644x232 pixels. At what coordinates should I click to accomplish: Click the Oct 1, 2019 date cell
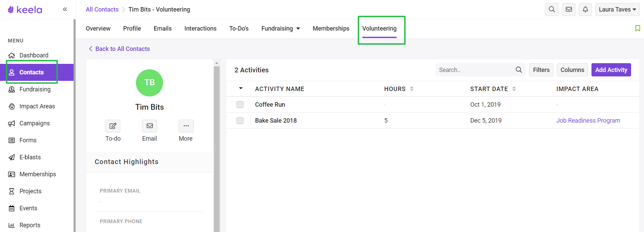pyautogui.click(x=485, y=105)
